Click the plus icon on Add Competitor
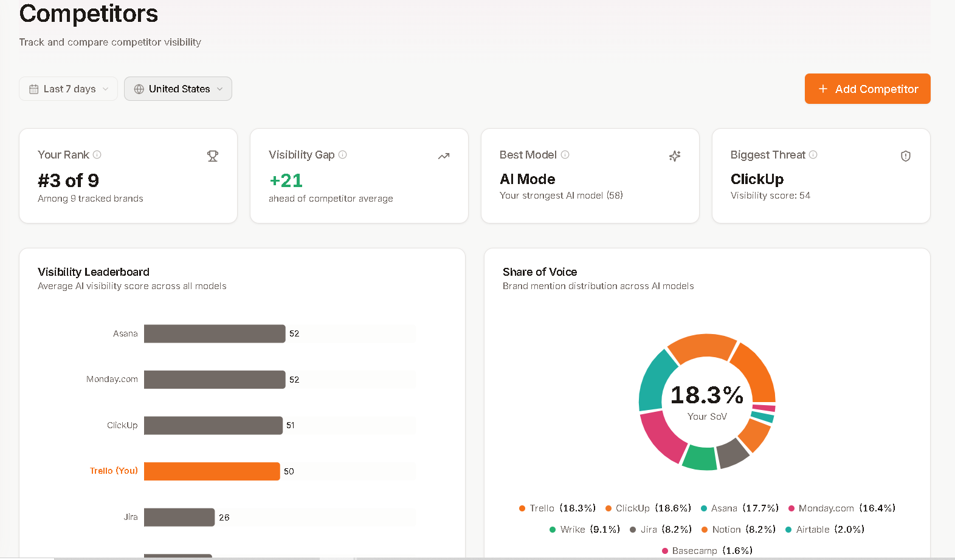The width and height of the screenshot is (955, 560). point(823,89)
